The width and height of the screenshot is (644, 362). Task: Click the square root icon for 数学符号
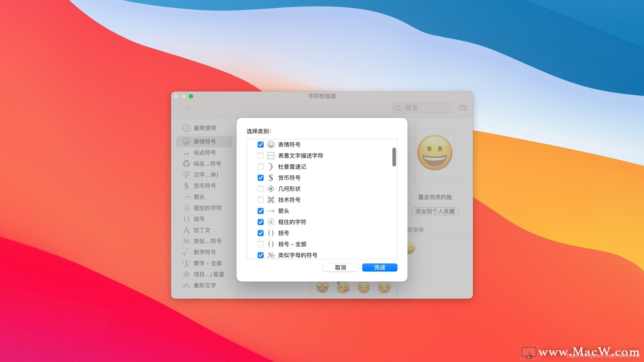186,252
